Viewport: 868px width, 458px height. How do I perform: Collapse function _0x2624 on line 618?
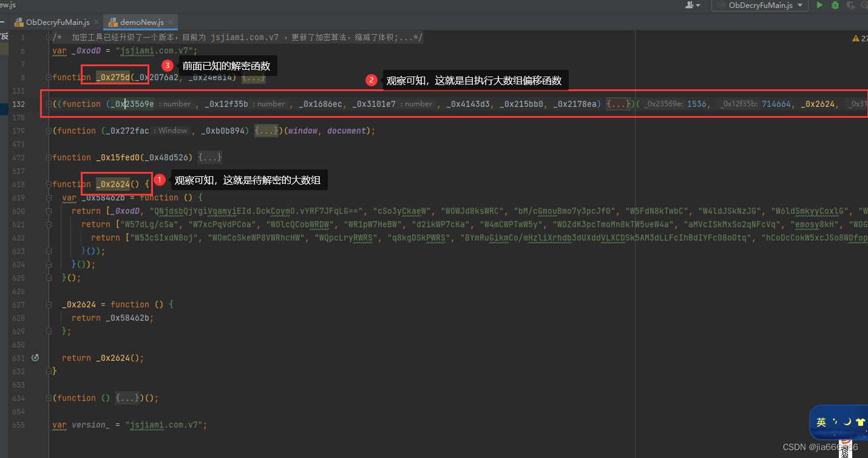tap(49, 184)
